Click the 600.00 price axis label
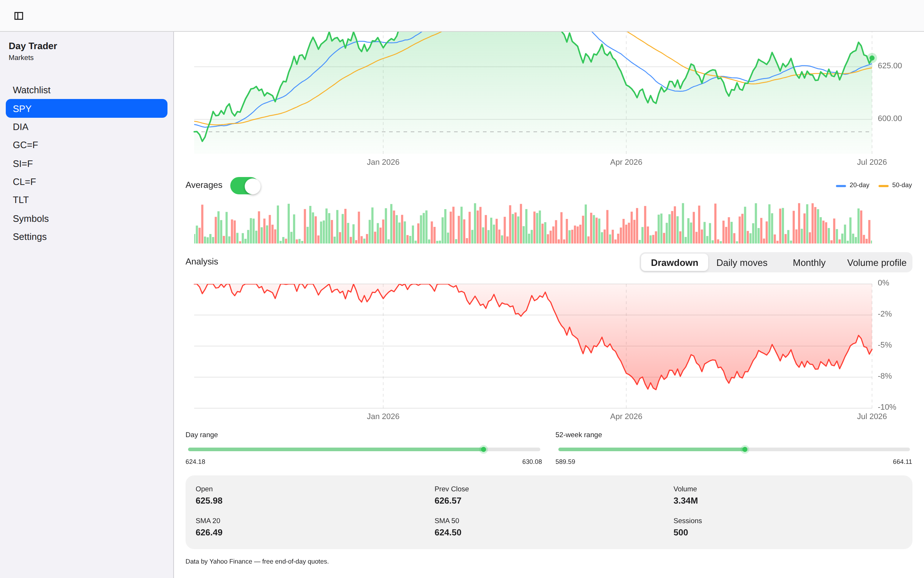Screen dimensions: 924x578 click(x=890, y=118)
